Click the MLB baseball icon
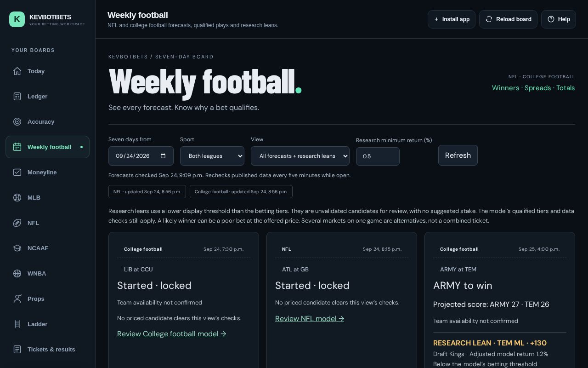 (17, 197)
